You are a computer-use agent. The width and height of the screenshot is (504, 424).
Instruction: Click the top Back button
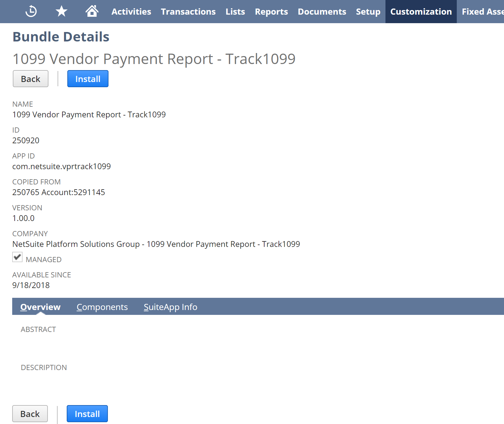point(30,79)
